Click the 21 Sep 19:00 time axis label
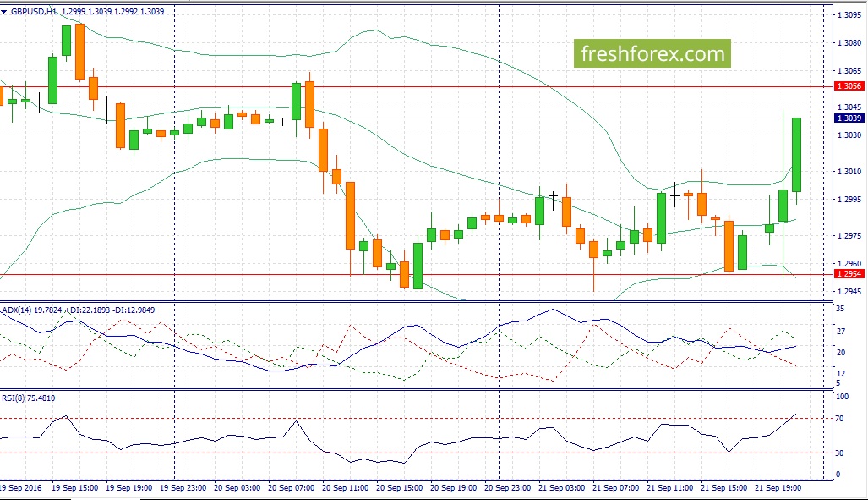This screenshot has width=868, height=500. click(x=778, y=488)
